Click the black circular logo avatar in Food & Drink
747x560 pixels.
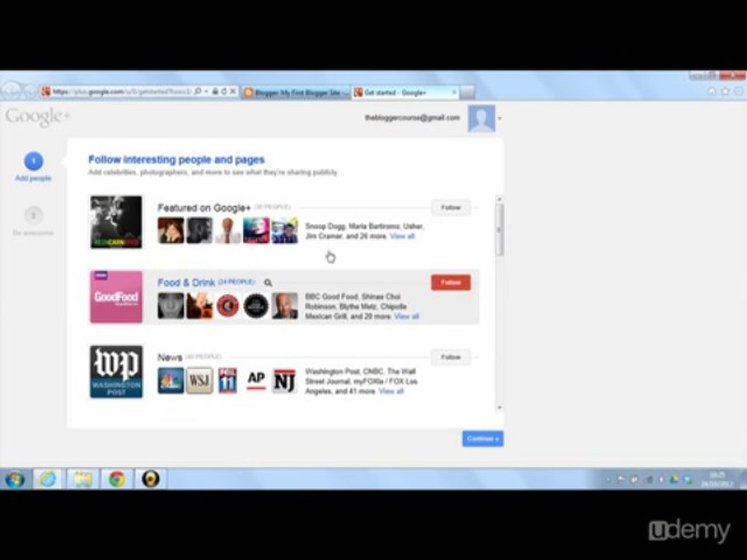pyautogui.click(x=256, y=306)
